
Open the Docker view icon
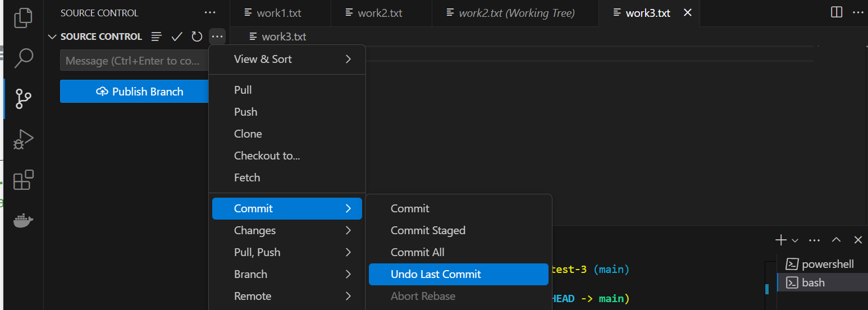click(x=23, y=220)
